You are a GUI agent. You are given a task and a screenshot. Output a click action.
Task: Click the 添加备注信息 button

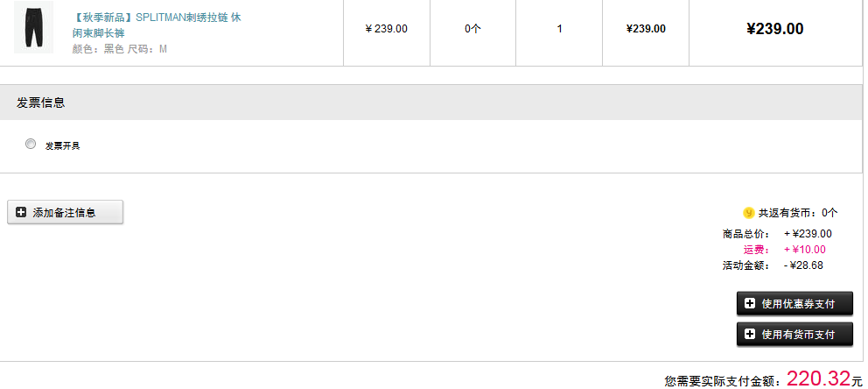coord(66,212)
